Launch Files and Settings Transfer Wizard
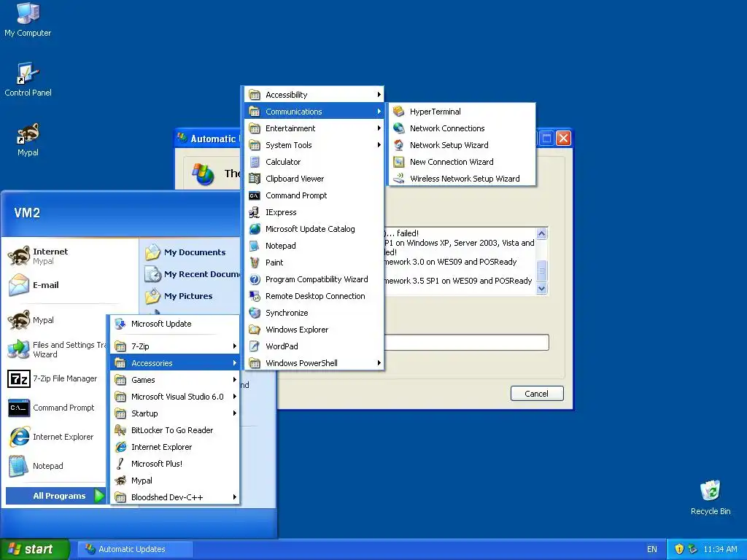This screenshot has width=747, height=560. tap(56, 349)
